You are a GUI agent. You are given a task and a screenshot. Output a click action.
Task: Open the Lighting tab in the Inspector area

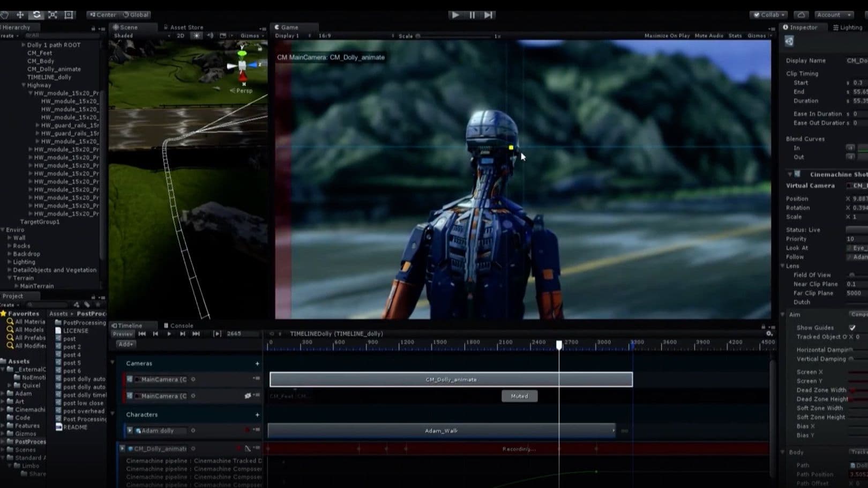click(x=848, y=27)
